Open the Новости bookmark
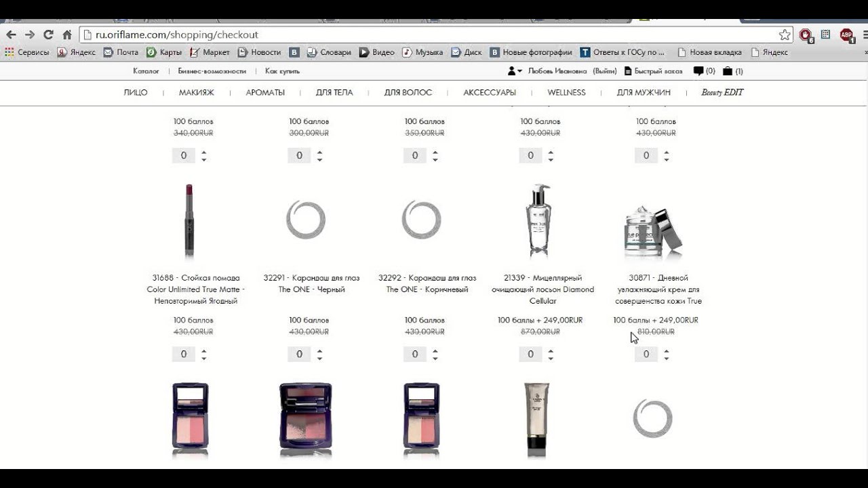This screenshot has width=868, height=488. (x=259, y=52)
